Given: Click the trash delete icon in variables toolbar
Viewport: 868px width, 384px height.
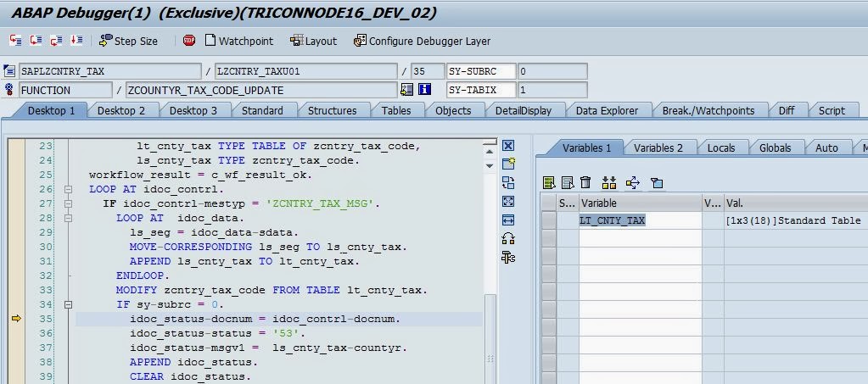Looking at the screenshot, I should click(x=585, y=182).
